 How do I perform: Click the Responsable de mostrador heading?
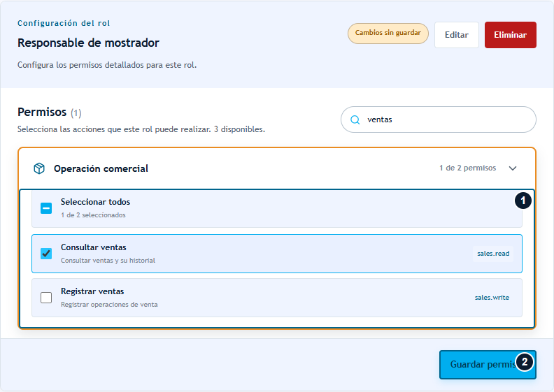pyautogui.click(x=88, y=43)
